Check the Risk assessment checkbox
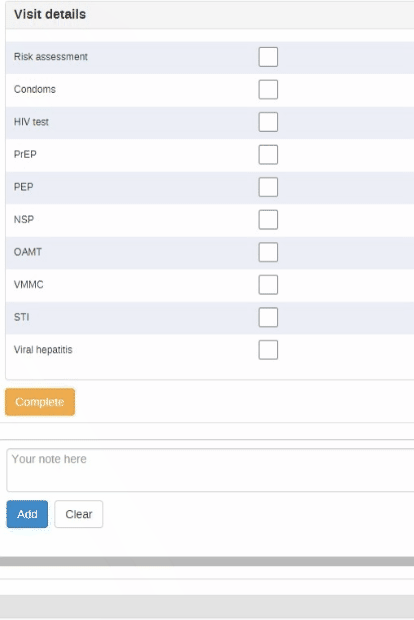414x620 pixels. 268,57
